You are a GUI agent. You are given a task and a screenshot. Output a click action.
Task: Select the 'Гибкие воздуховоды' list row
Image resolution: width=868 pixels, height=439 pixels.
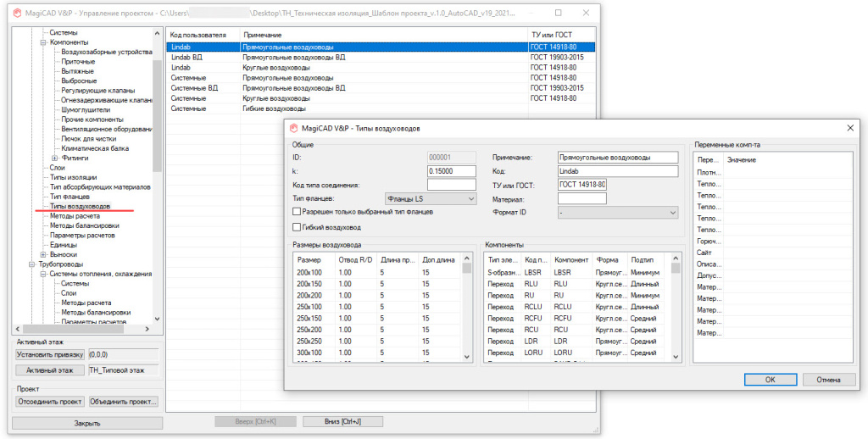coord(275,108)
